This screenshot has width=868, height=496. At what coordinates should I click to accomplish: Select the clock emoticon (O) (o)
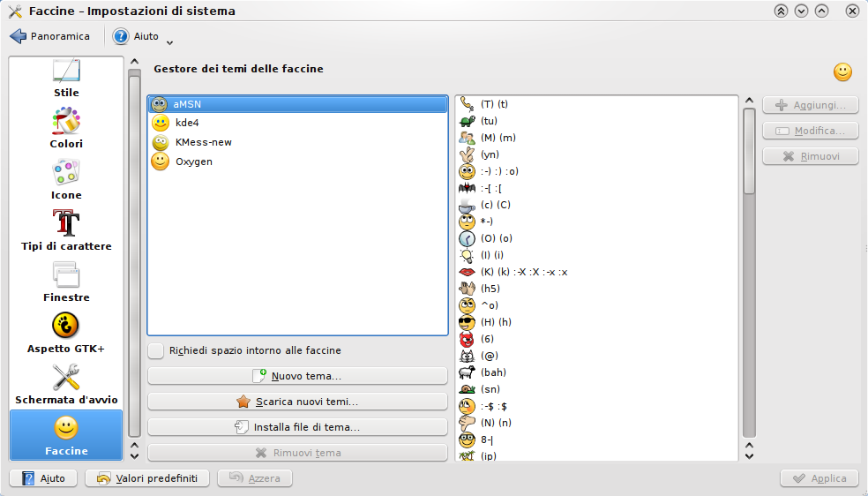[x=596, y=238]
